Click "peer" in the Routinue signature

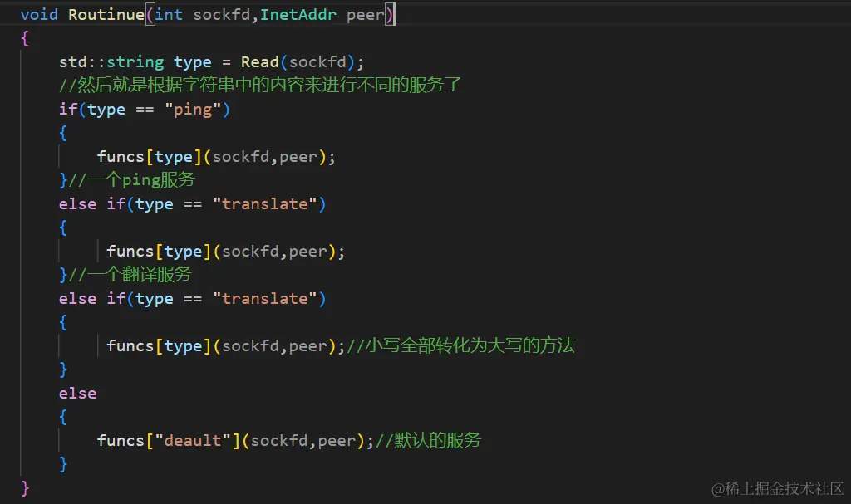click(x=366, y=15)
